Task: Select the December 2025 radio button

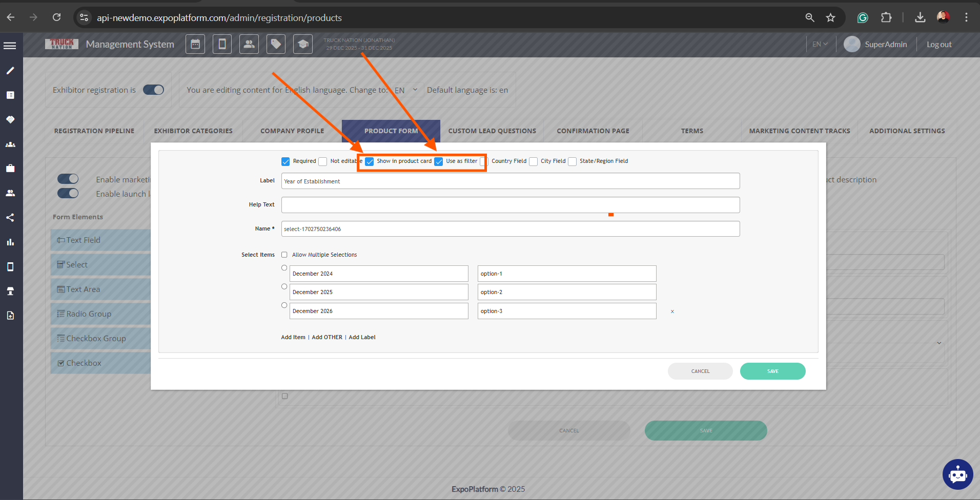Action: (x=284, y=287)
